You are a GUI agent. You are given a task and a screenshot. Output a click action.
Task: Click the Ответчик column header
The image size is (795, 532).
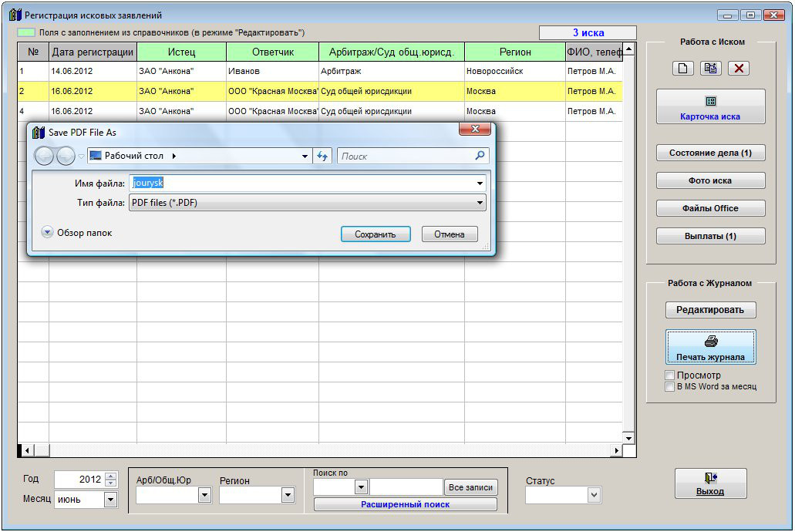point(273,52)
